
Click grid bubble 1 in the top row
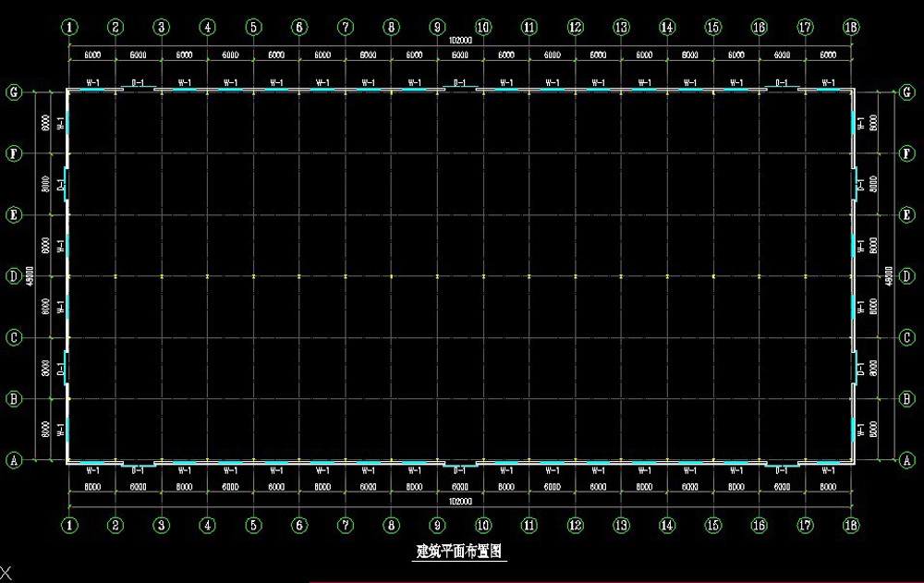70,28
